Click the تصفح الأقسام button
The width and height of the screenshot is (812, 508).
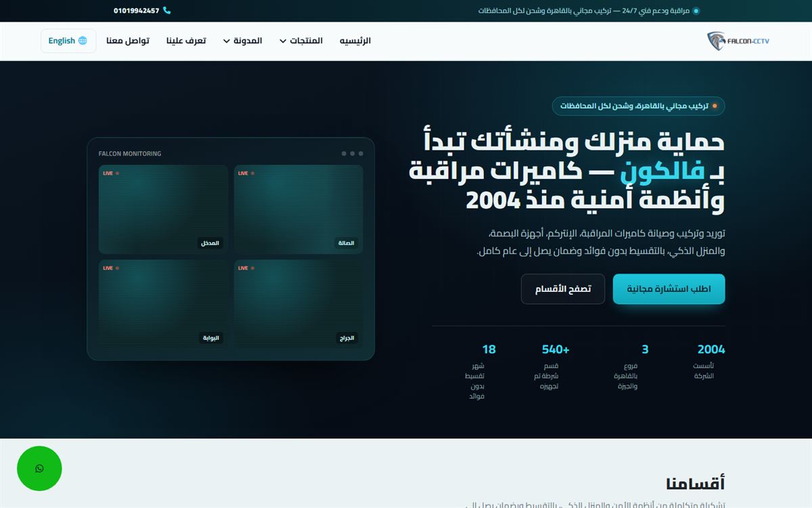563,289
